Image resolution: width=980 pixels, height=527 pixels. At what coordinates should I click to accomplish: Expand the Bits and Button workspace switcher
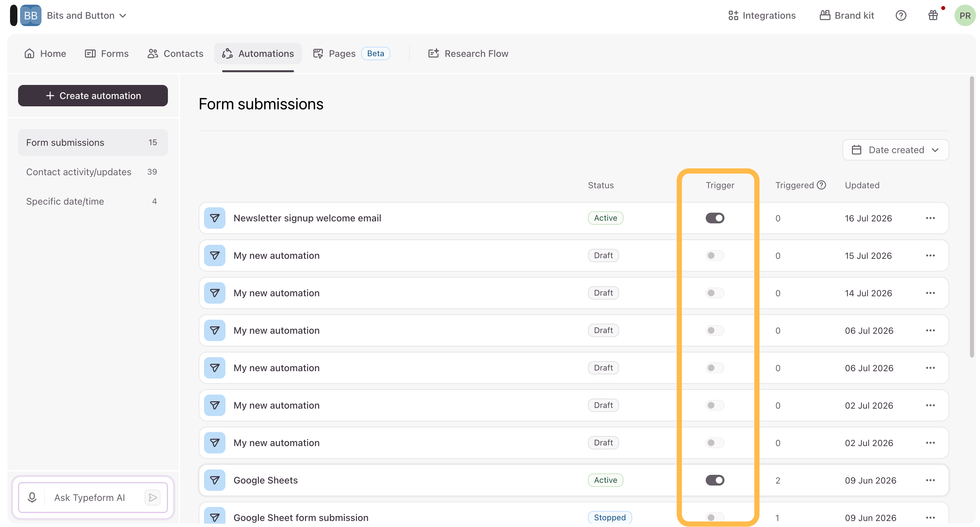pos(87,16)
